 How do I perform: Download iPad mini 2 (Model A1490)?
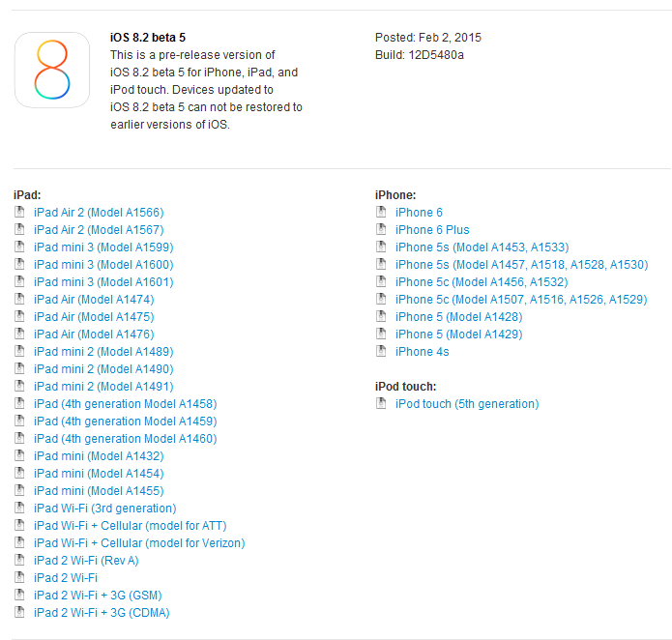click(x=103, y=369)
